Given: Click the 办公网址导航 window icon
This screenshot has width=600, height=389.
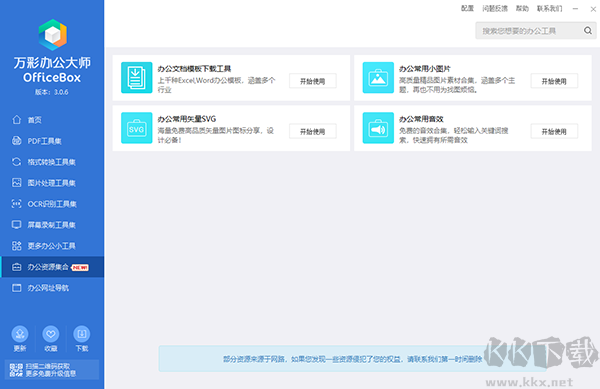Looking at the screenshot, I should [x=16, y=288].
